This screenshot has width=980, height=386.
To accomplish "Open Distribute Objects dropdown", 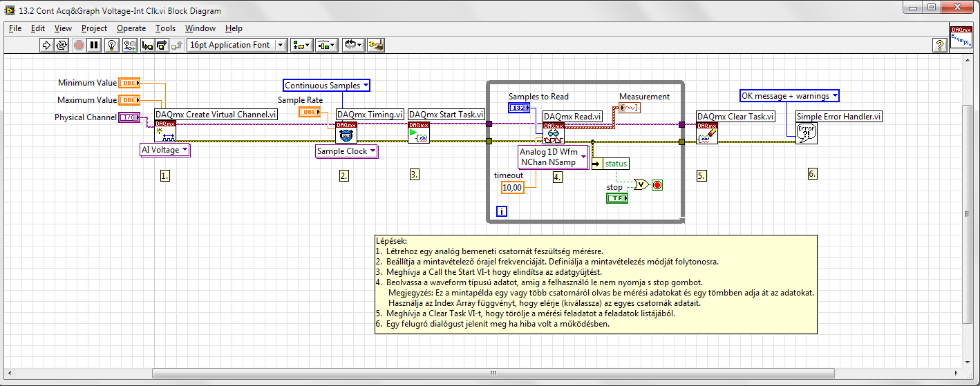I will pyautogui.click(x=326, y=45).
